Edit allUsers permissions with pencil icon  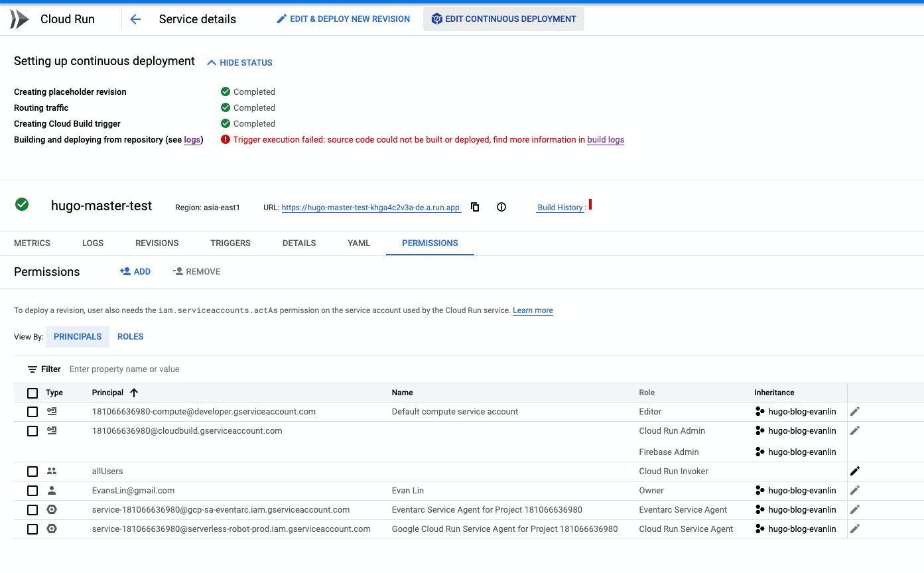pyautogui.click(x=855, y=472)
